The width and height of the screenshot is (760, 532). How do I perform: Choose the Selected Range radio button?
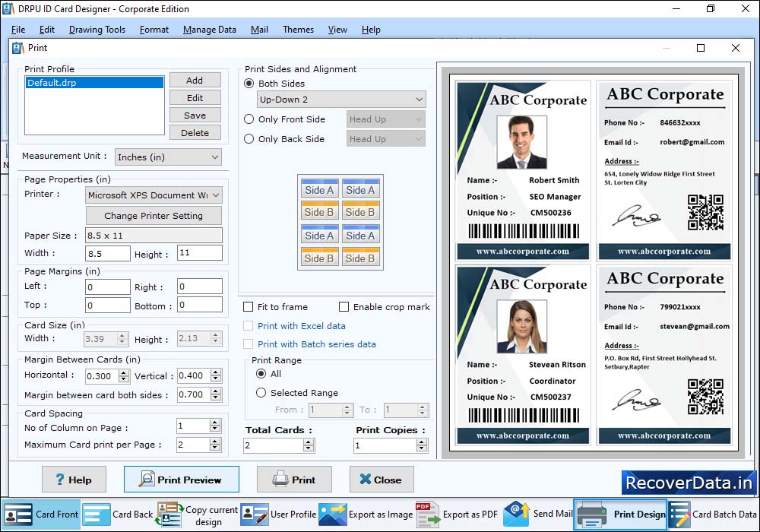[x=261, y=392]
